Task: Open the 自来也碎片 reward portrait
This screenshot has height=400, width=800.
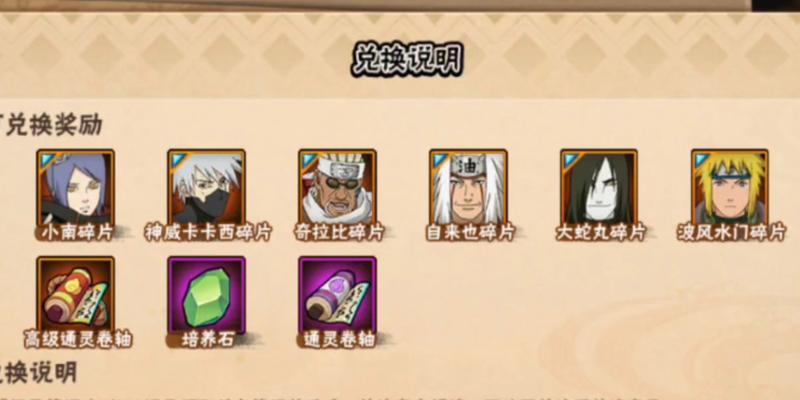Action: [x=468, y=187]
